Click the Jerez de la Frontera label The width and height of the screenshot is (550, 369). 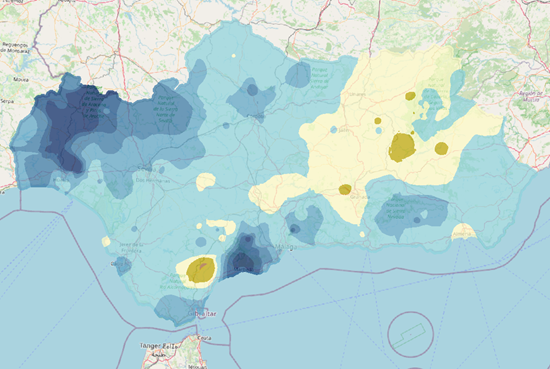[132, 247]
